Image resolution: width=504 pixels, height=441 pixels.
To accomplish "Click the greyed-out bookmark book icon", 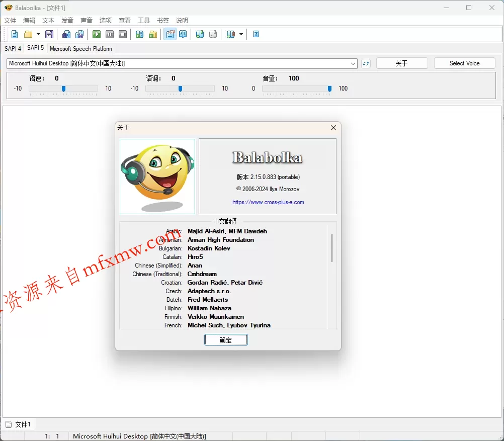I will click(213, 34).
